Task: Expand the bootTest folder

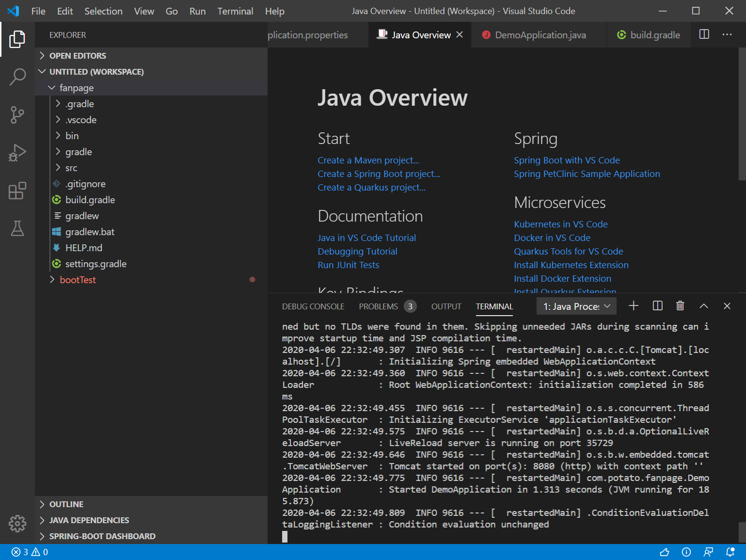Action: (x=151, y=280)
